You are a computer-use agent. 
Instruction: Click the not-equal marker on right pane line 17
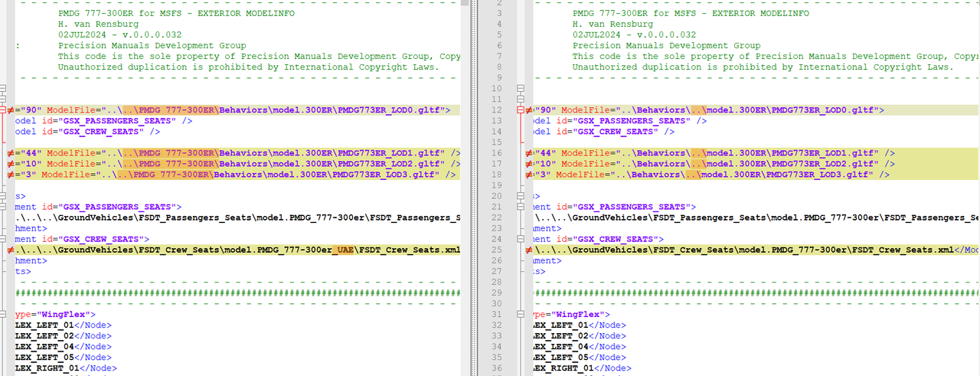[x=529, y=164]
